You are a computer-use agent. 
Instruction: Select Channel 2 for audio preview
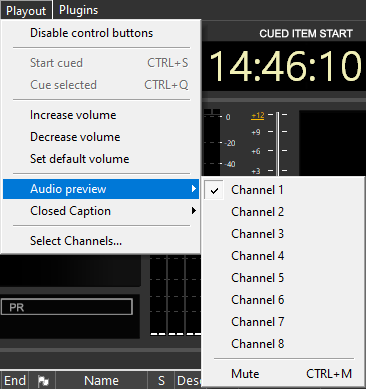283,212
